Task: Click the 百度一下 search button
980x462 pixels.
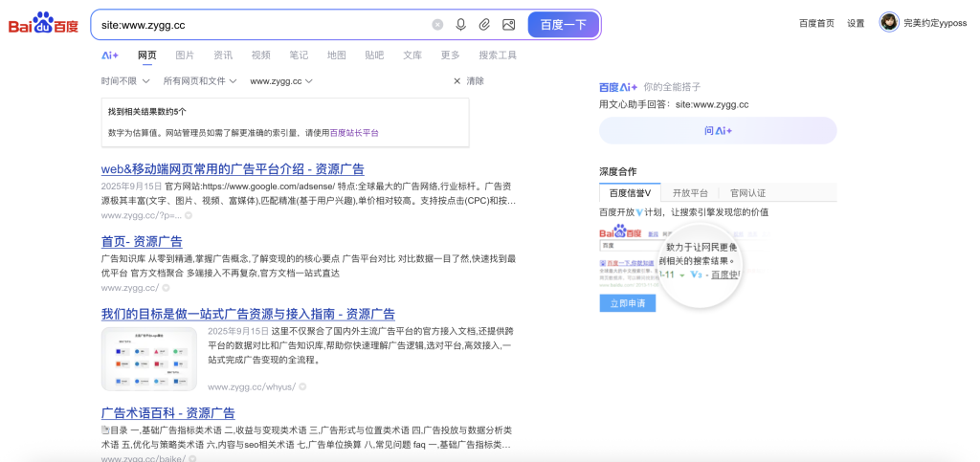Action: click(x=563, y=25)
